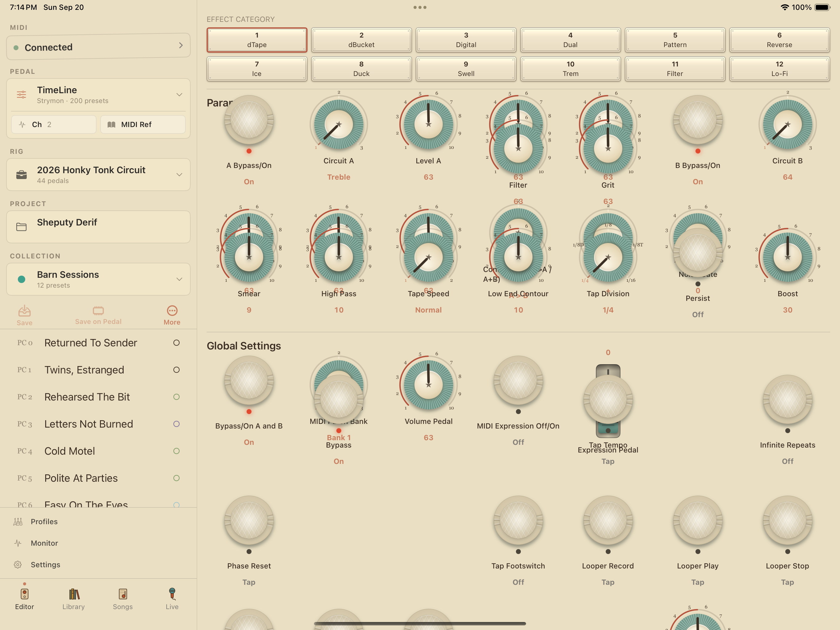The width and height of the screenshot is (840, 630).
Task: Open the More options icon
Action: (172, 310)
